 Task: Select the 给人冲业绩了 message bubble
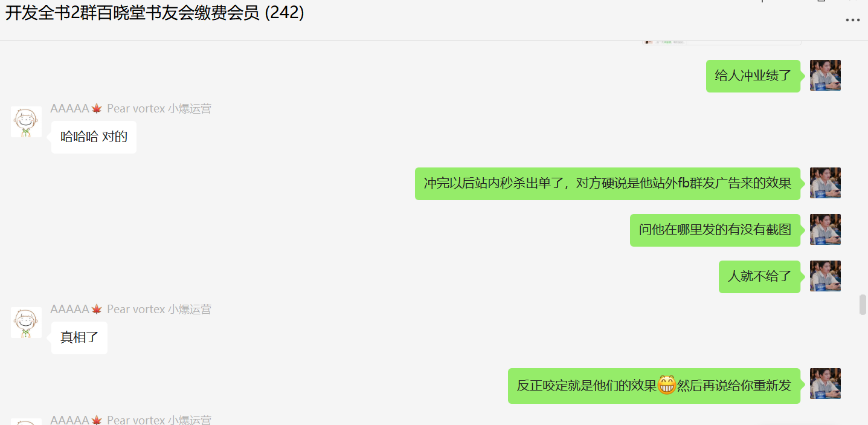coord(753,76)
